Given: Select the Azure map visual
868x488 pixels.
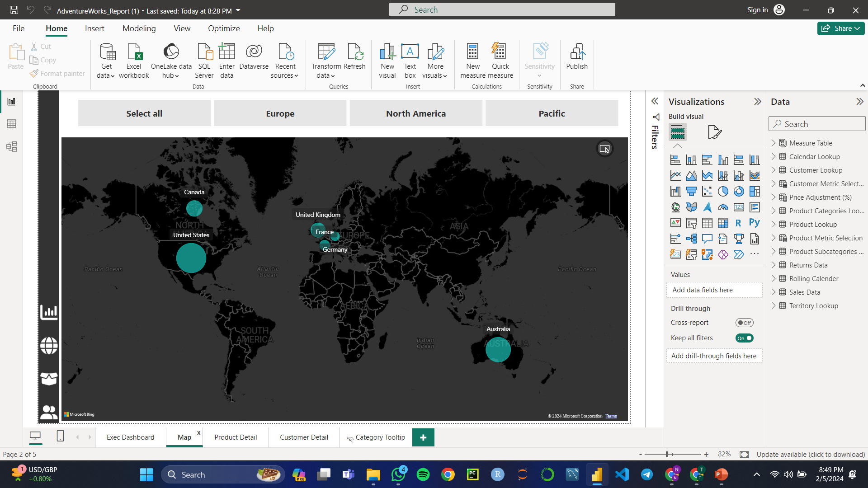Looking at the screenshot, I should coord(707,207).
